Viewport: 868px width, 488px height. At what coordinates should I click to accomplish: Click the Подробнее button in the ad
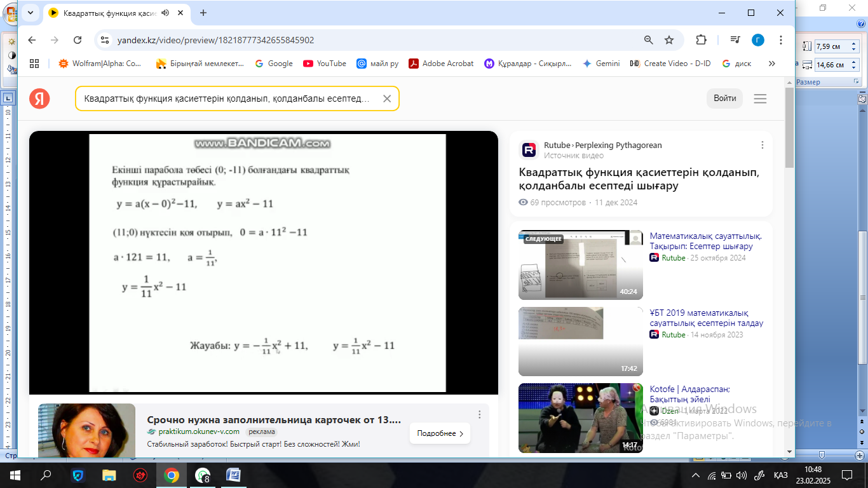click(440, 433)
